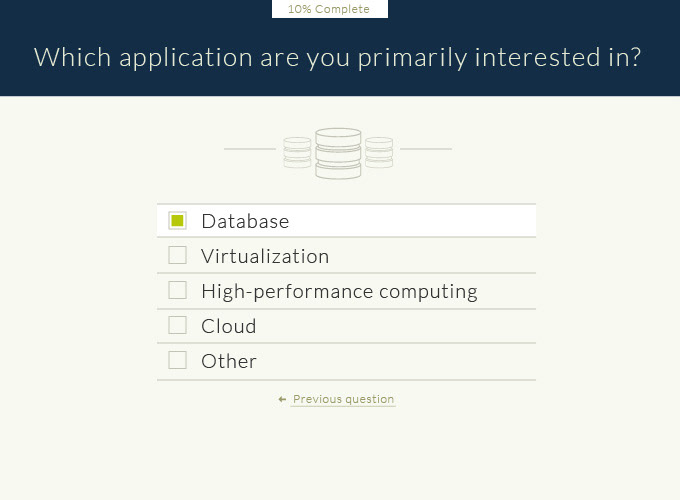Click the horizontal line right of database icons
The height and width of the screenshot is (500, 680).
click(x=426, y=149)
